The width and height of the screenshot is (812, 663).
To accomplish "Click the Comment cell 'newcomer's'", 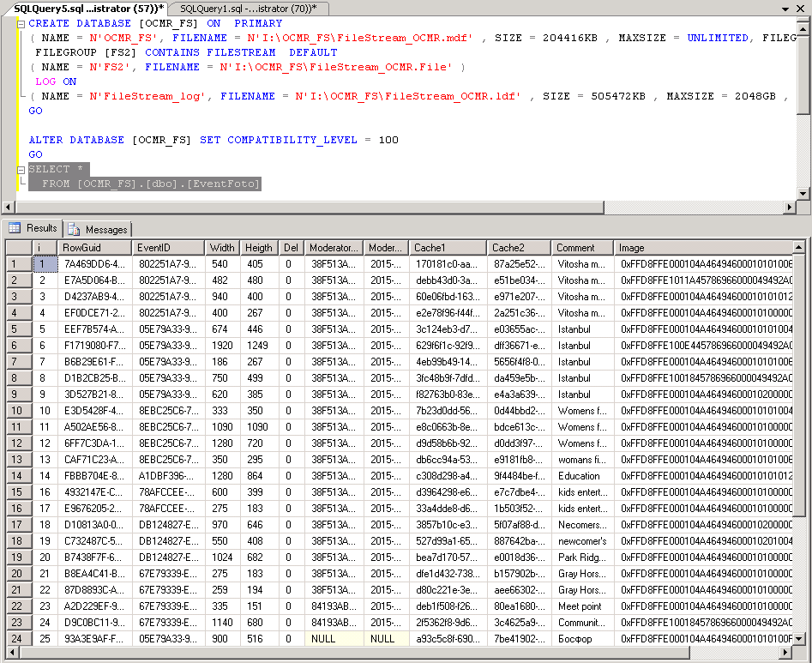I will [582, 540].
